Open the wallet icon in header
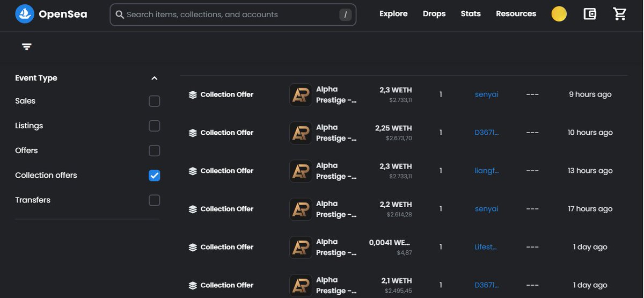Viewport: 644px width, 298px height. tap(590, 14)
